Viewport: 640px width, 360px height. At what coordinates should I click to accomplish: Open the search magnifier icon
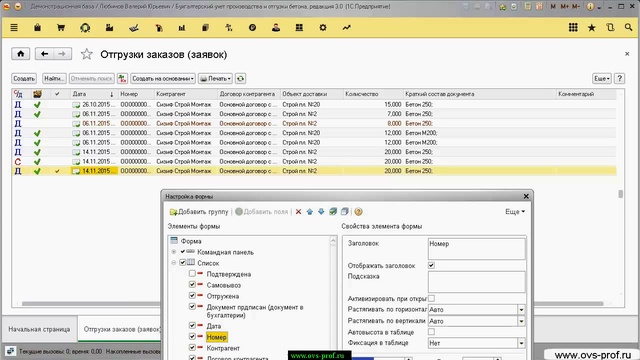tap(628, 28)
